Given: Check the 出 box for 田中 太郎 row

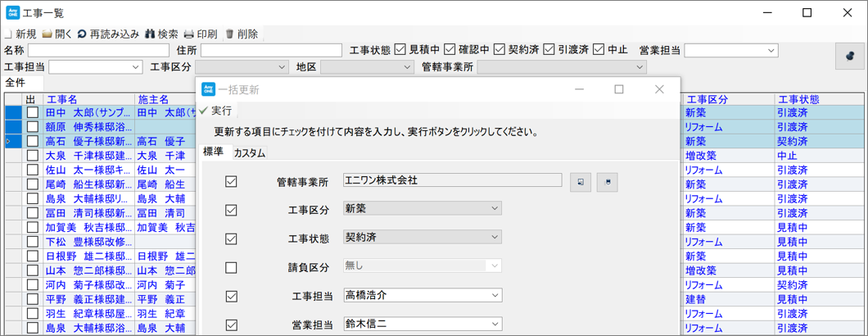Looking at the screenshot, I should click(33, 112).
